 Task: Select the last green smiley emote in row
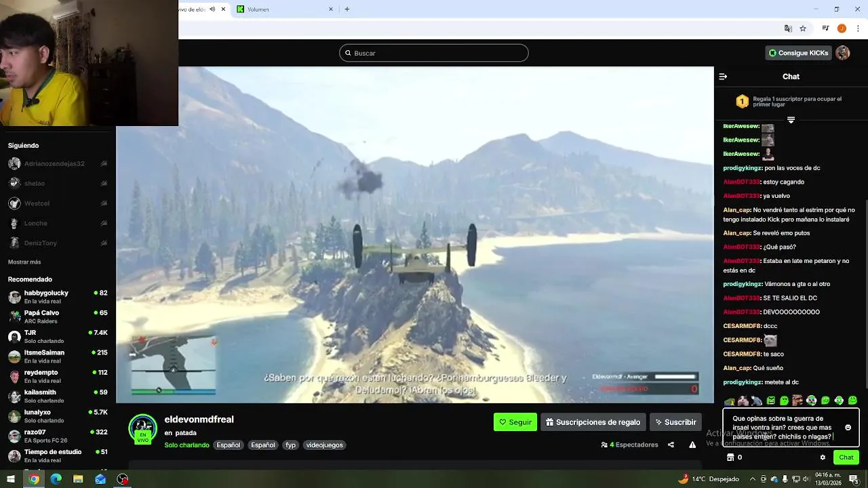852,401
